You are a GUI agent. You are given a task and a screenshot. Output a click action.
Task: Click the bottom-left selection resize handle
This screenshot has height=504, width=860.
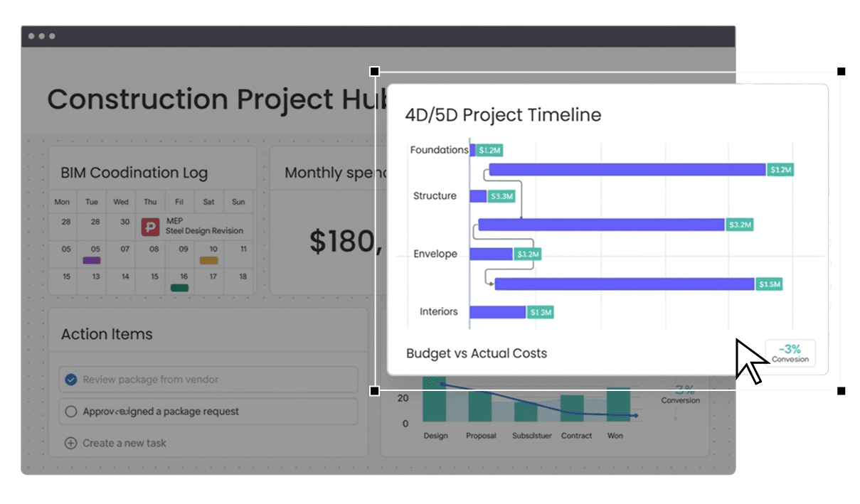(x=375, y=391)
